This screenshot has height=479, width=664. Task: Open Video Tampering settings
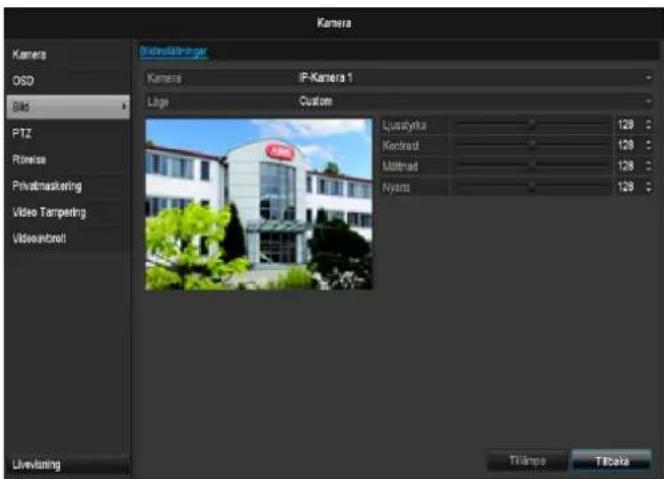pos(68,212)
